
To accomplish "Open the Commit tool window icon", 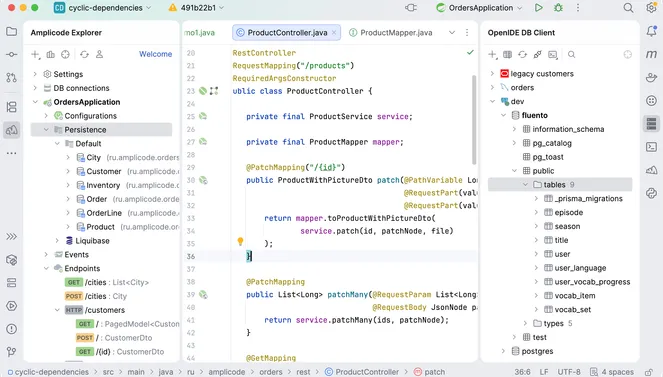I will 11,55.
